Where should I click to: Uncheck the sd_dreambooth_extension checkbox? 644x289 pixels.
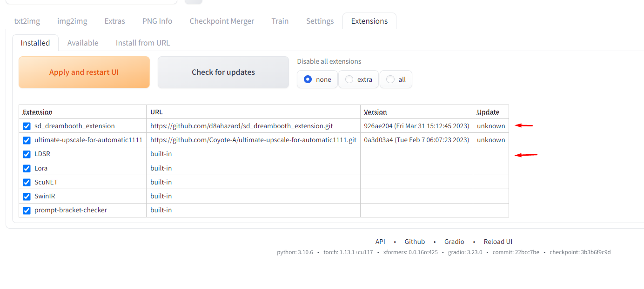coord(27,126)
